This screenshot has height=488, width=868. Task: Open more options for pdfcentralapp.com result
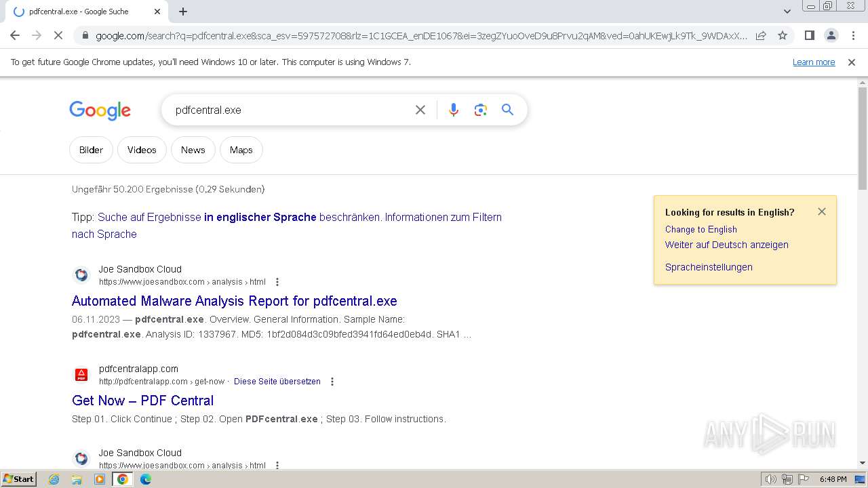click(332, 382)
